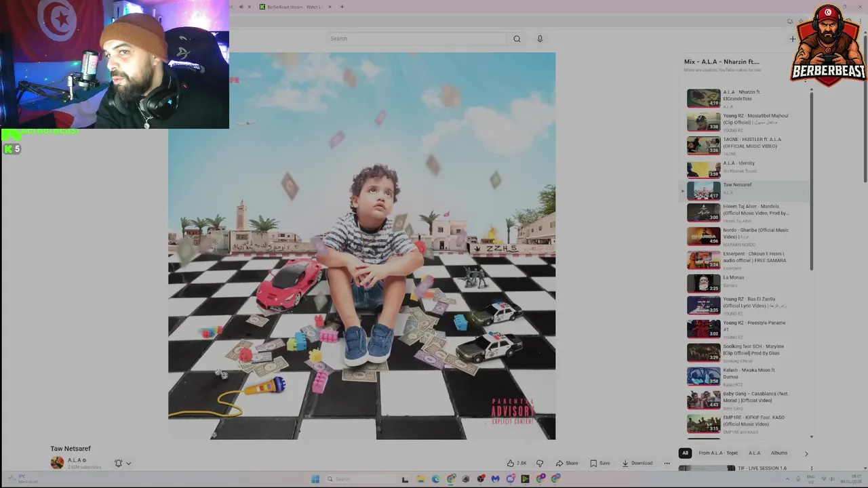Like the Taw Netsaref video
The image size is (868, 488).
pyautogui.click(x=511, y=463)
